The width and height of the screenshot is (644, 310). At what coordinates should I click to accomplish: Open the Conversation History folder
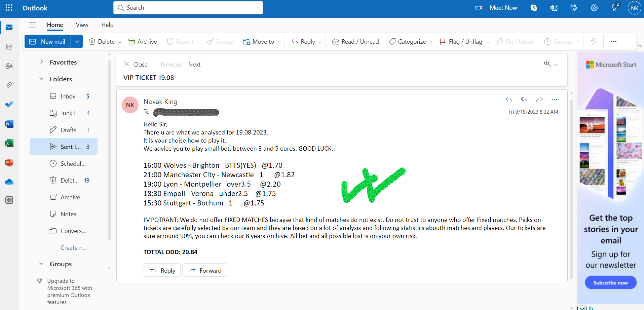64,231
